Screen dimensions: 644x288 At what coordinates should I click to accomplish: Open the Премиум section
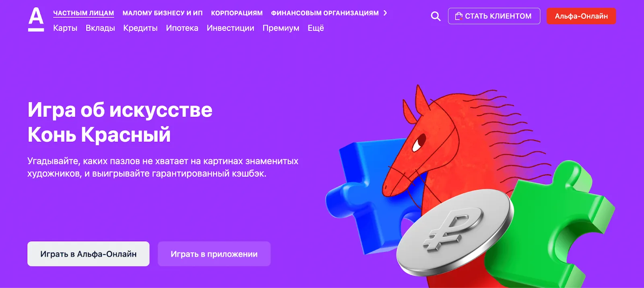point(281,28)
